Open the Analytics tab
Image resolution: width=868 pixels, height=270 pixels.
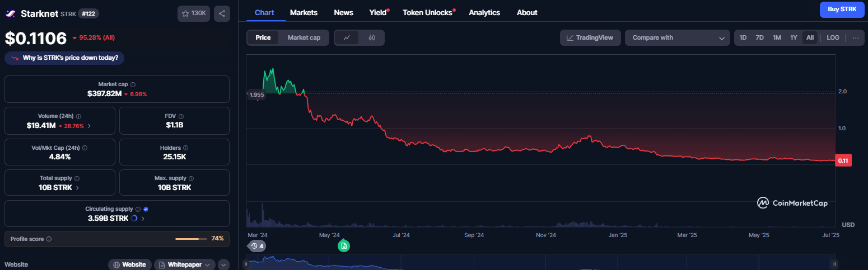coord(484,12)
